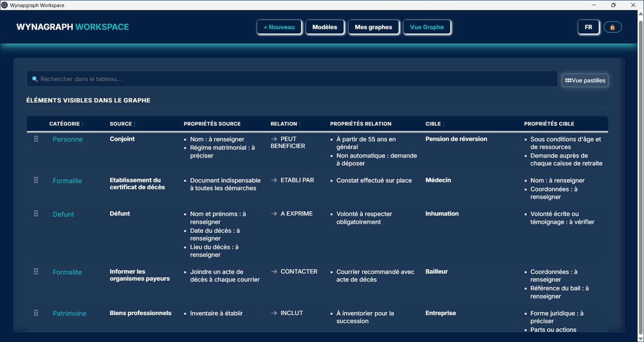
Task: Select the drag handle of the Biens professionnels row
Action: point(36,313)
